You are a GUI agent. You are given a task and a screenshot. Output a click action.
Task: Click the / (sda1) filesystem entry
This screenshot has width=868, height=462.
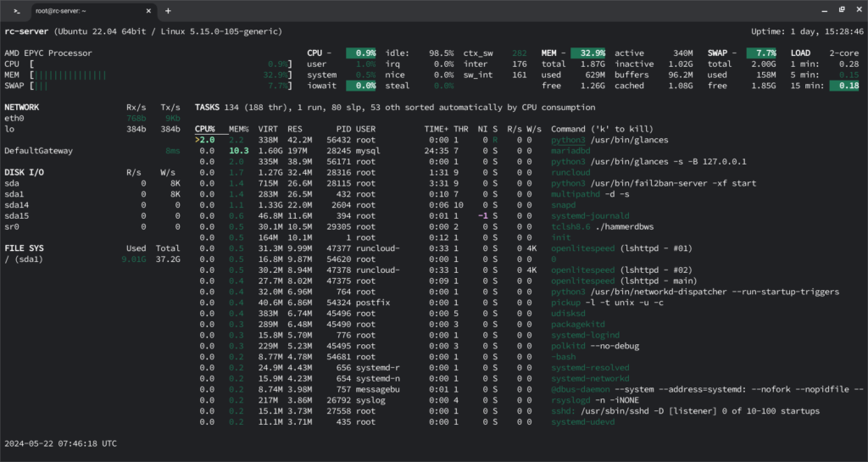point(24,259)
